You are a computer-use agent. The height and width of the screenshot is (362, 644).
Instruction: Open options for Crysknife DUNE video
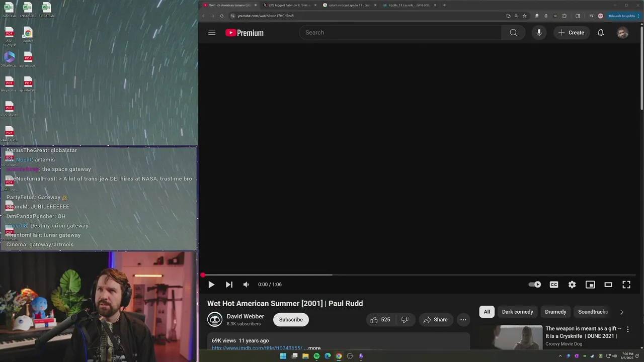click(x=627, y=329)
